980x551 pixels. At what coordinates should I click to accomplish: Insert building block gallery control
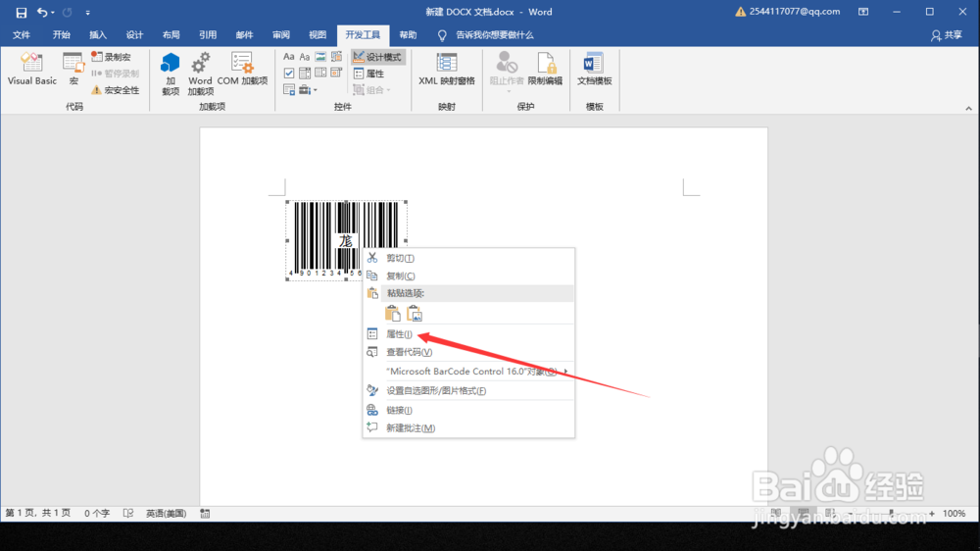click(336, 57)
